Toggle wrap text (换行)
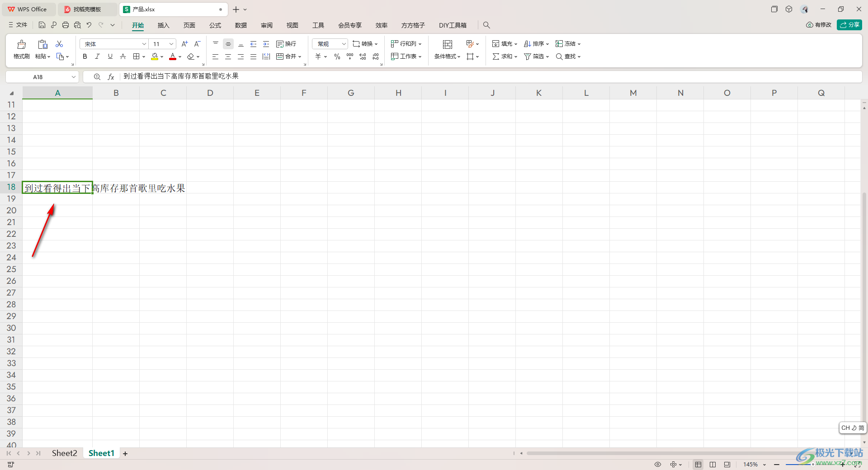The image size is (868, 470). click(x=286, y=44)
